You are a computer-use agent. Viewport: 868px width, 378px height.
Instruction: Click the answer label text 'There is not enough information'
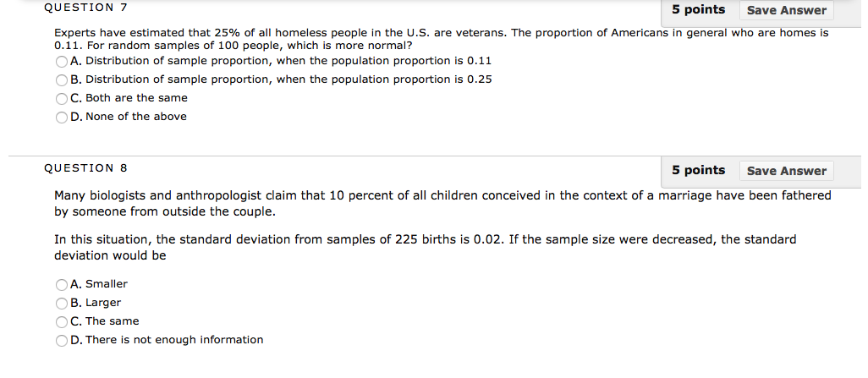pyautogui.click(x=174, y=340)
